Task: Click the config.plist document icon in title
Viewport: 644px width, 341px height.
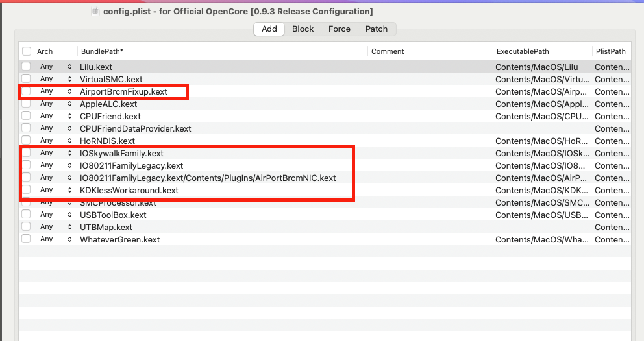Action: [x=95, y=12]
